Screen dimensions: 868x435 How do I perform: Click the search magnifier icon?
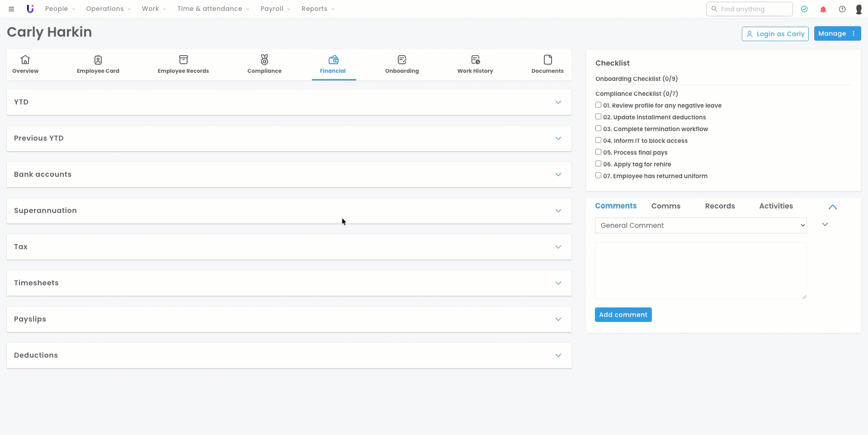tap(714, 9)
